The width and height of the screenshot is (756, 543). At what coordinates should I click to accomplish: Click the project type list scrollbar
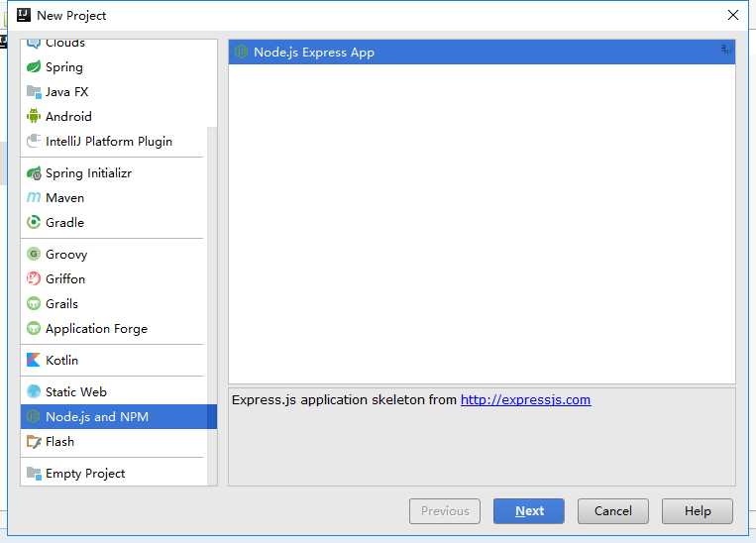point(212,306)
